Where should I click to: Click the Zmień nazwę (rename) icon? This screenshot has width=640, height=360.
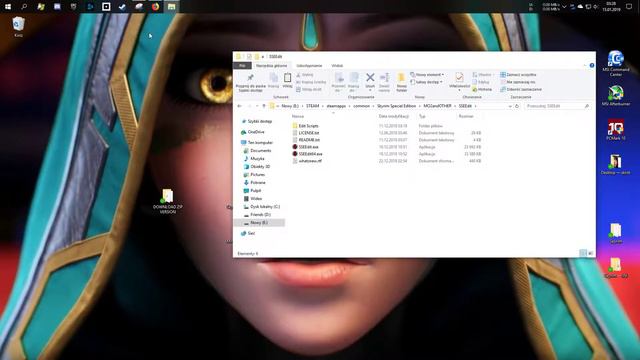[x=384, y=77]
